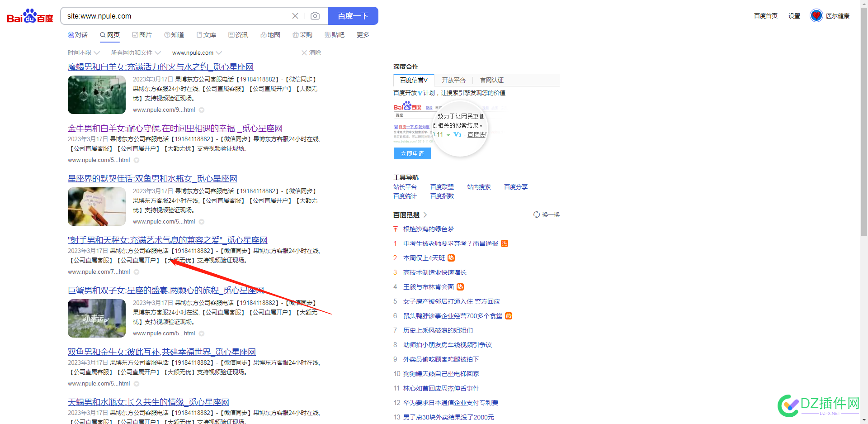Open the 资讯 tab

238,35
